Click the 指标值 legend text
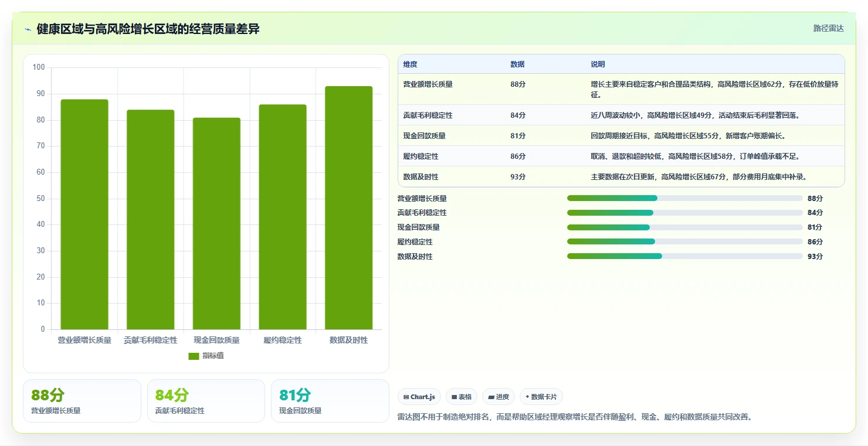This screenshot has width=868, height=446. pyautogui.click(x=213, y=356)
